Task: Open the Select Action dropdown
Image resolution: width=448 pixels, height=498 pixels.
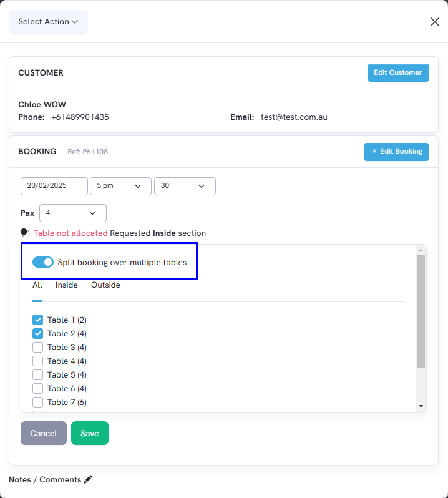Action: coord(48,22)
